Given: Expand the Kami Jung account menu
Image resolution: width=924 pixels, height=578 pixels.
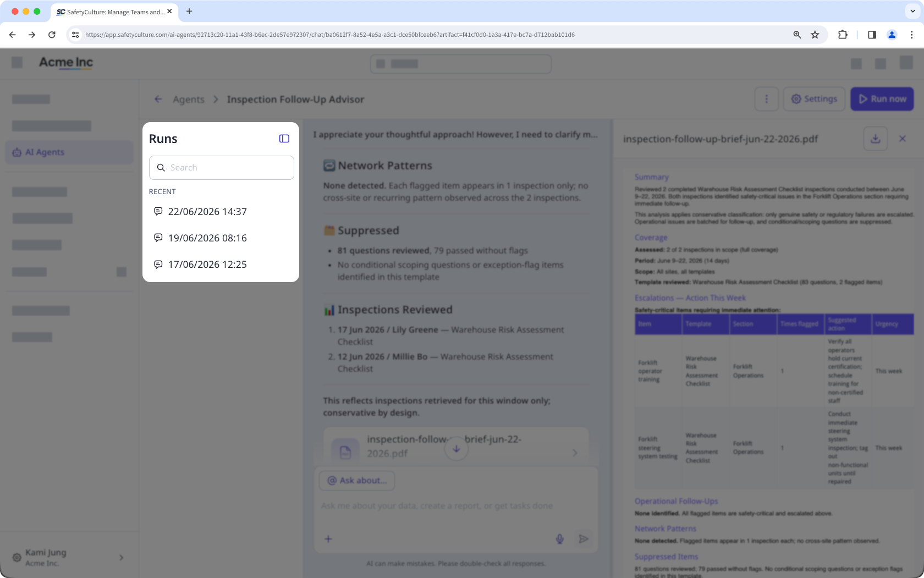Looking at the screenshot, I should [122, 558].
